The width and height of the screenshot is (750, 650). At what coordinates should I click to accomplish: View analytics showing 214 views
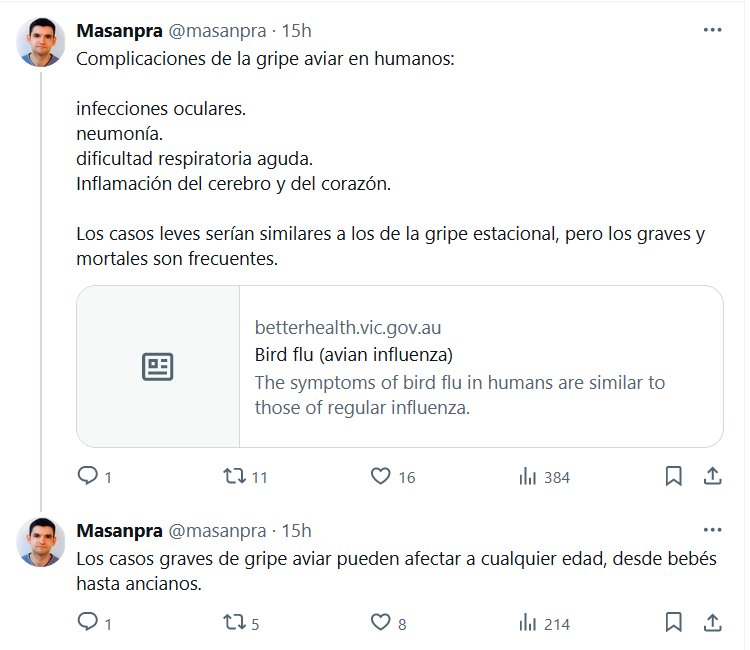pos(528,623)
